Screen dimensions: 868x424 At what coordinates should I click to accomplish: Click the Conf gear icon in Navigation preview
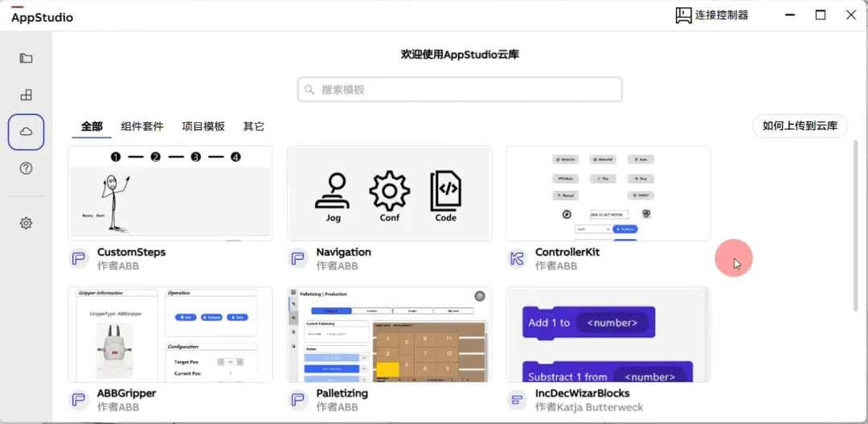[x=390, y=191]
